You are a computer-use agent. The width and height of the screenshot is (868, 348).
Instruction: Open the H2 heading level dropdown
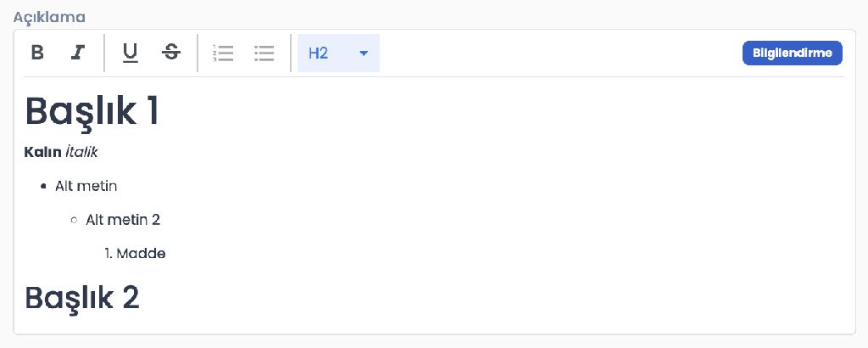coord(337,53)
